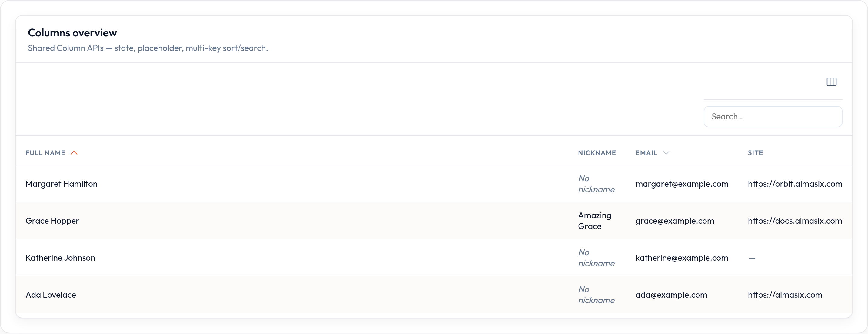Focus the Search input field
Viewport: 868px width, 334px height.
pyautogui.click(x=773, y=117)
